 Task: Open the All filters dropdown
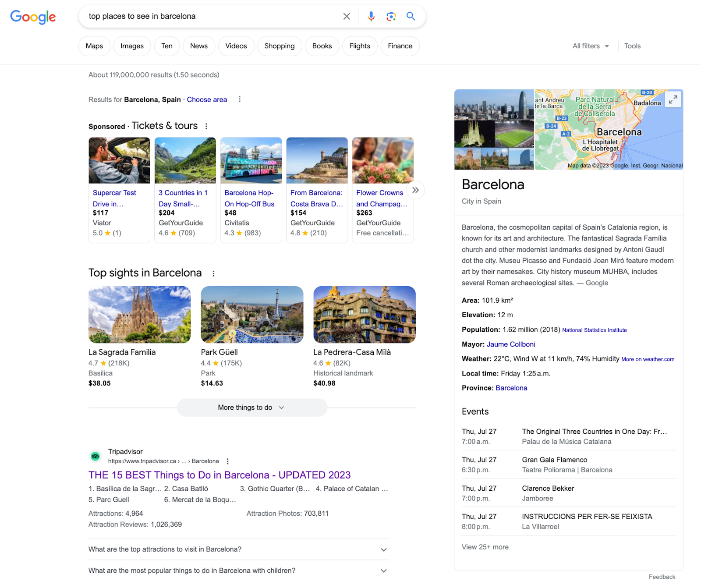point(591,46)
